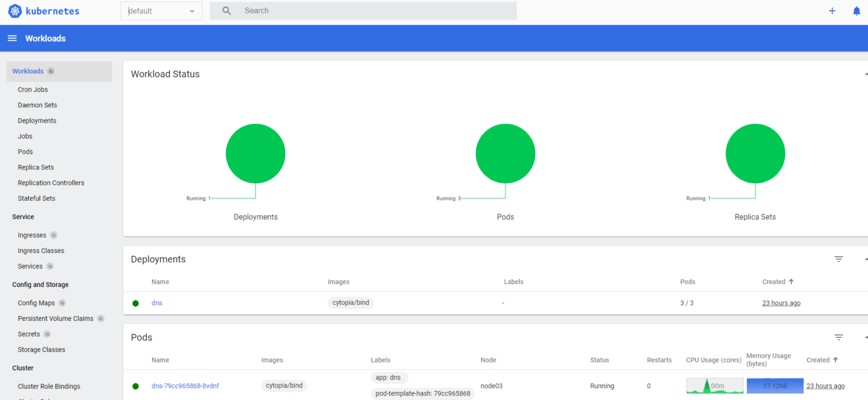Open Replica Sets in the sidebar
This screenshot has height=400, width=868.
tap(36, 167)
